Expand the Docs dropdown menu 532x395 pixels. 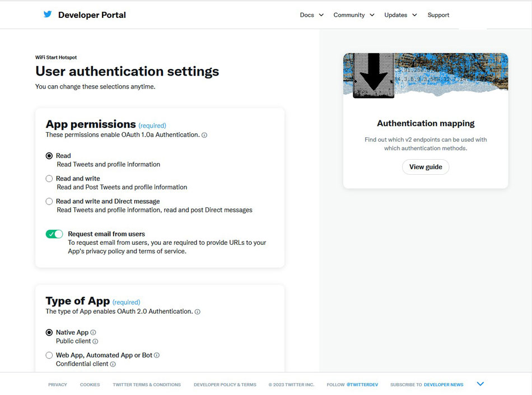[311, 15]
